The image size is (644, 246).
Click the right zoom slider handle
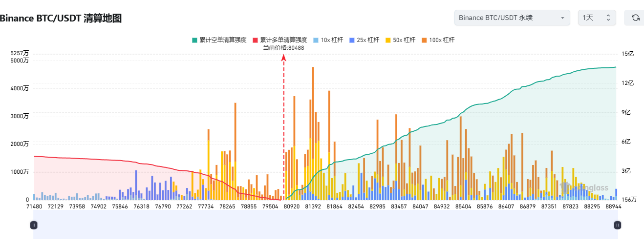[x=618, y=225]
